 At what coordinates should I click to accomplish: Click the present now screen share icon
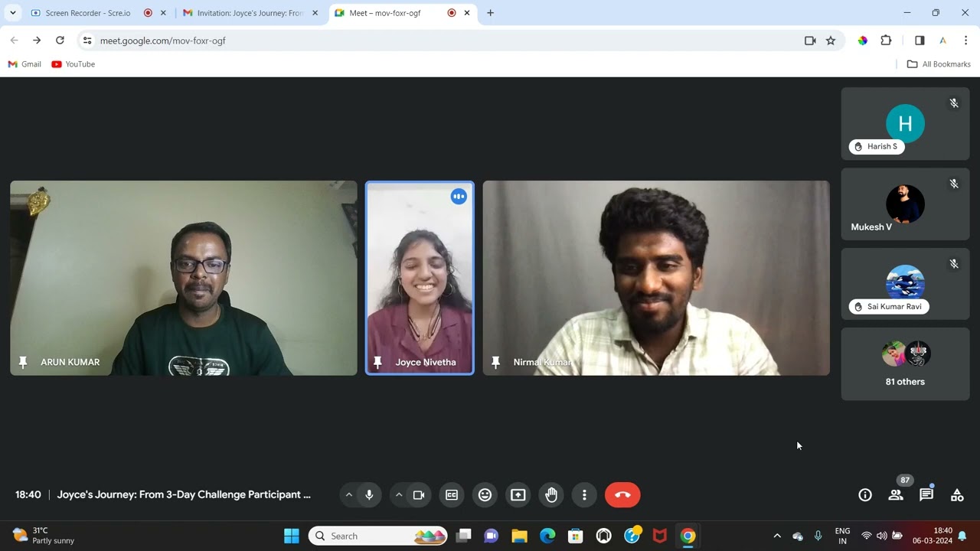518,495
